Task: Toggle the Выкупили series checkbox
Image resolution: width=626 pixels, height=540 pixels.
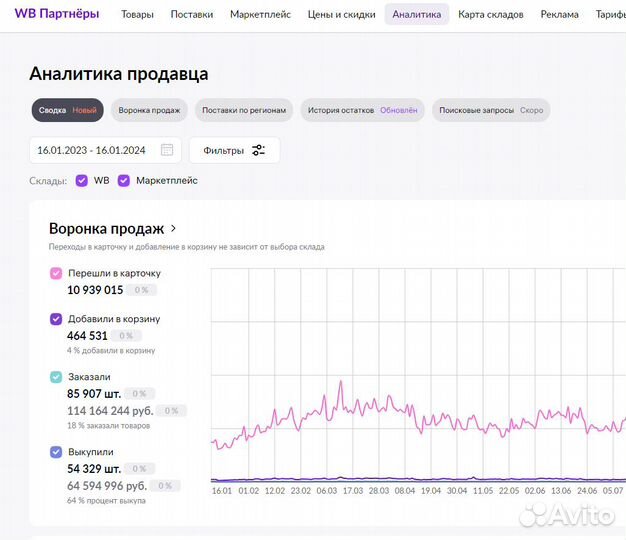Action: coord(56,452)
